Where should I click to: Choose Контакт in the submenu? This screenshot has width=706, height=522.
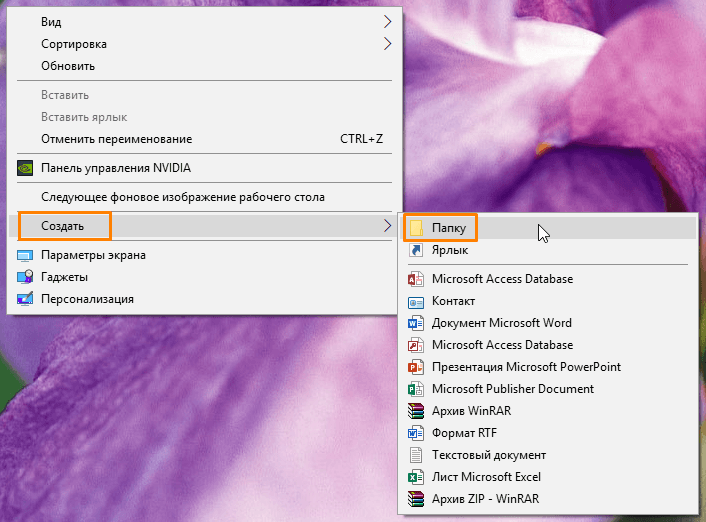(x=548, y=301)
